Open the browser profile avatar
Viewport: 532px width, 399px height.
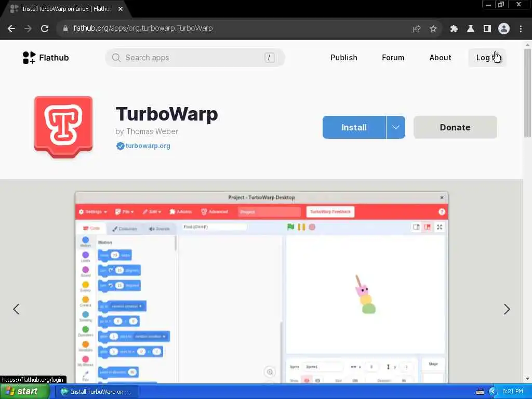point(504,29)
